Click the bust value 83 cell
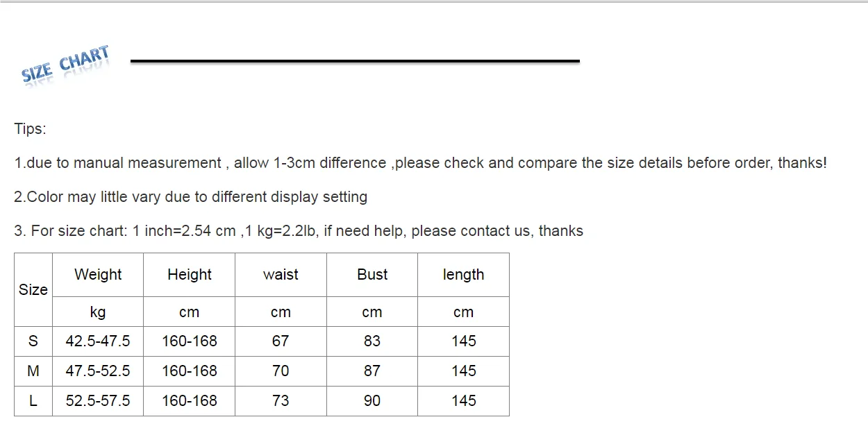The height and width of the screenshot is (424, 868). (372, 341)
